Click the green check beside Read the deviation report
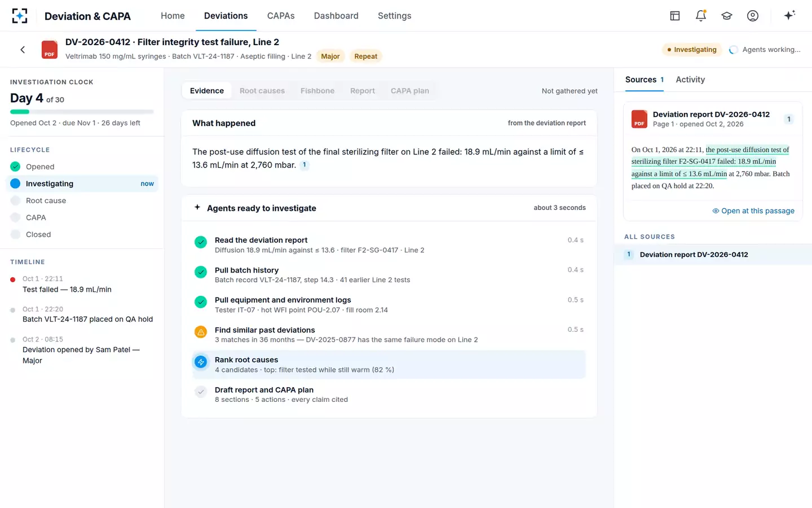 (x=201, y=242)
